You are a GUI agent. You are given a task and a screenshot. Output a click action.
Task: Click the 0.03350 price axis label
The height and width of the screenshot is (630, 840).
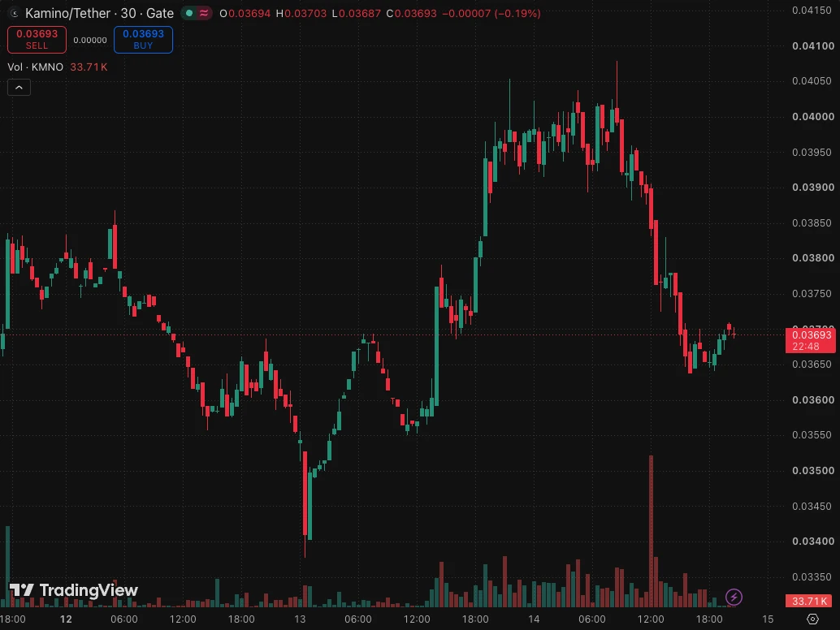coord(812,576)
